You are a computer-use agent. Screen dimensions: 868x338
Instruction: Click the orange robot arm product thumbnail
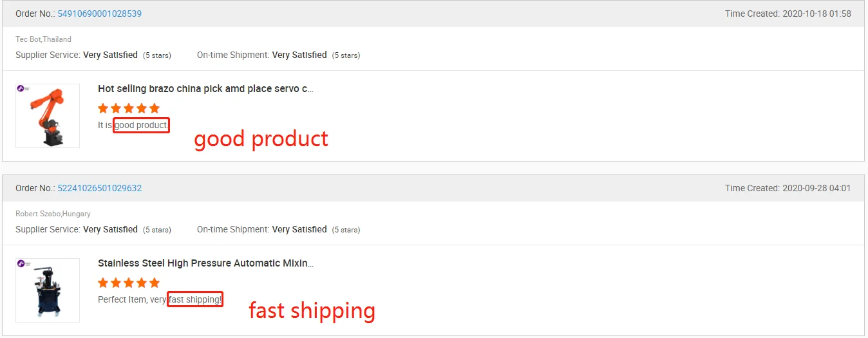(x=47, y=117)
